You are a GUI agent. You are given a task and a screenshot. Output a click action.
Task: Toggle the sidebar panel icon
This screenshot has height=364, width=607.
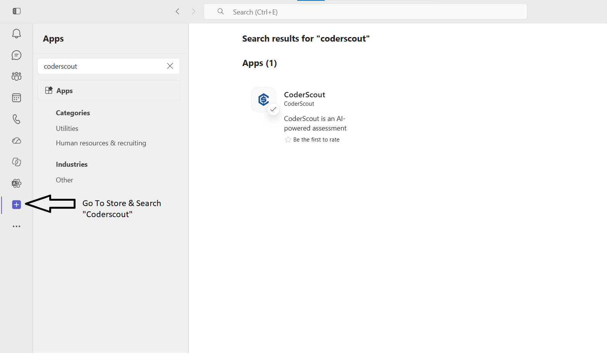(16, 11)
